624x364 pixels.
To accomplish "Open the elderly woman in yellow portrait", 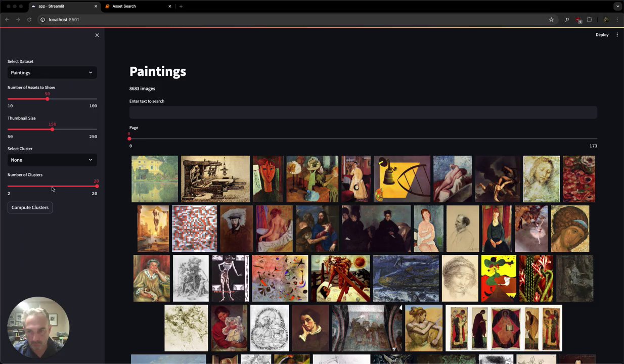I will [152, 279].
